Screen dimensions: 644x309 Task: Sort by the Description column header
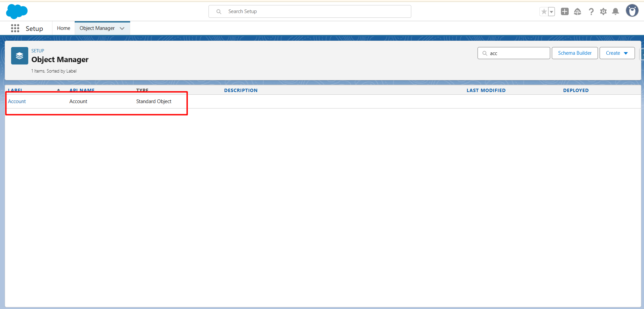click(x=241, y=90)
